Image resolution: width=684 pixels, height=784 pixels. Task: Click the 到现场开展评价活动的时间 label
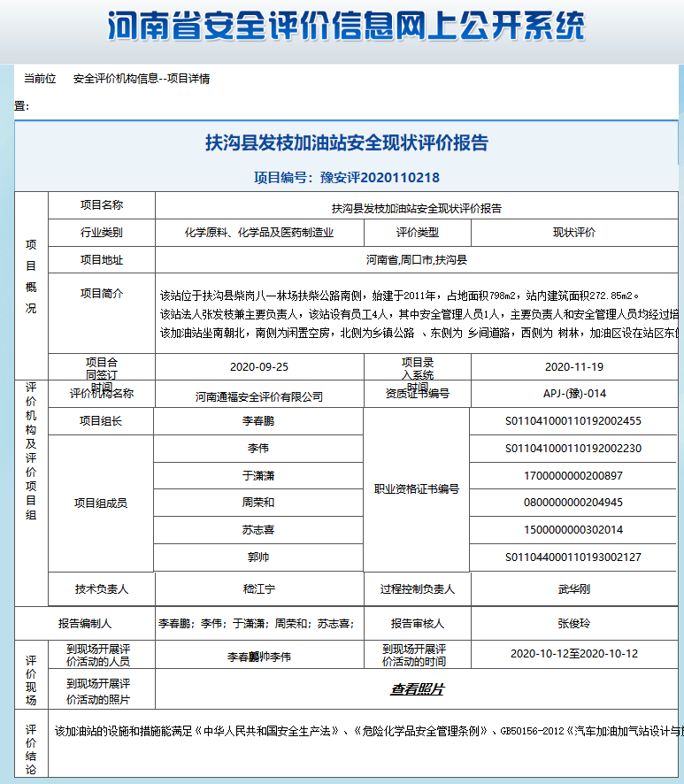[x=414, y=655]
